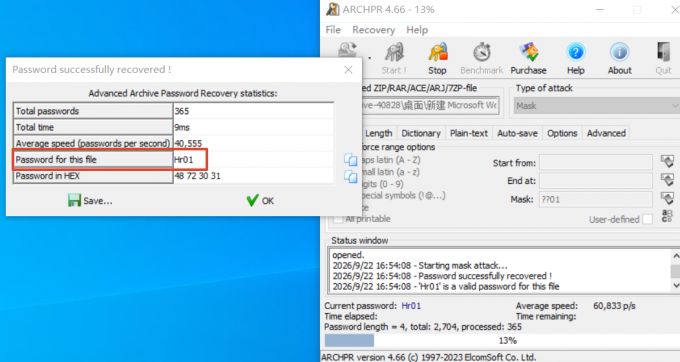Click the HEX value 48 72 30 31
Viewport: 680px width, 362px height.
197,176
